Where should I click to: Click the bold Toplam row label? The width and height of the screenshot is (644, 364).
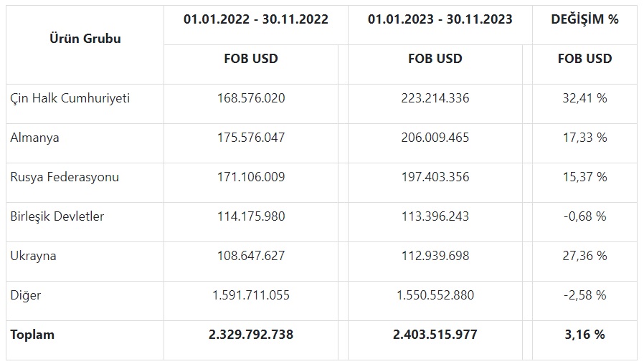tap(32, 335)
